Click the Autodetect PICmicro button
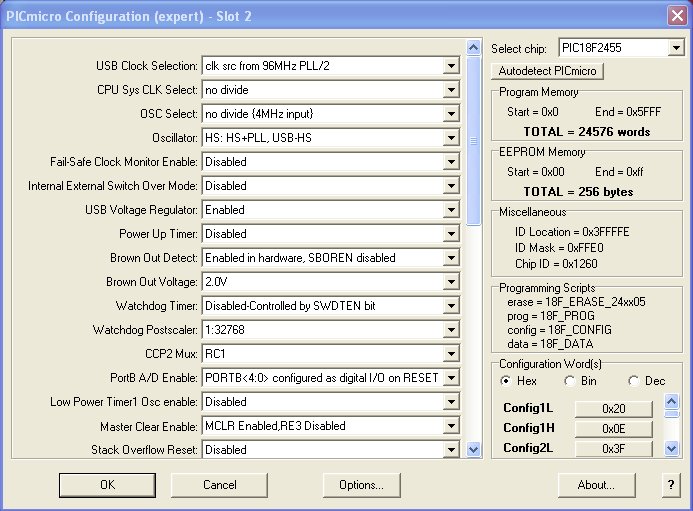Screen dimensions: 693x511 pyautogui.click(x=547, y=71)
